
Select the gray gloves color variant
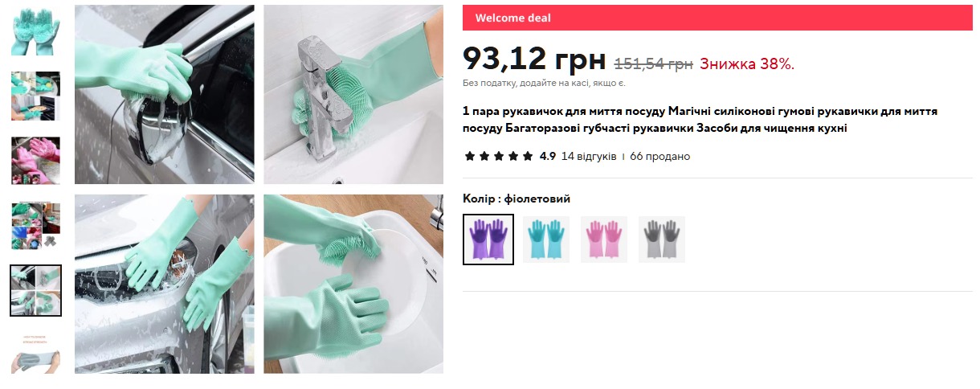coord(662,240)
